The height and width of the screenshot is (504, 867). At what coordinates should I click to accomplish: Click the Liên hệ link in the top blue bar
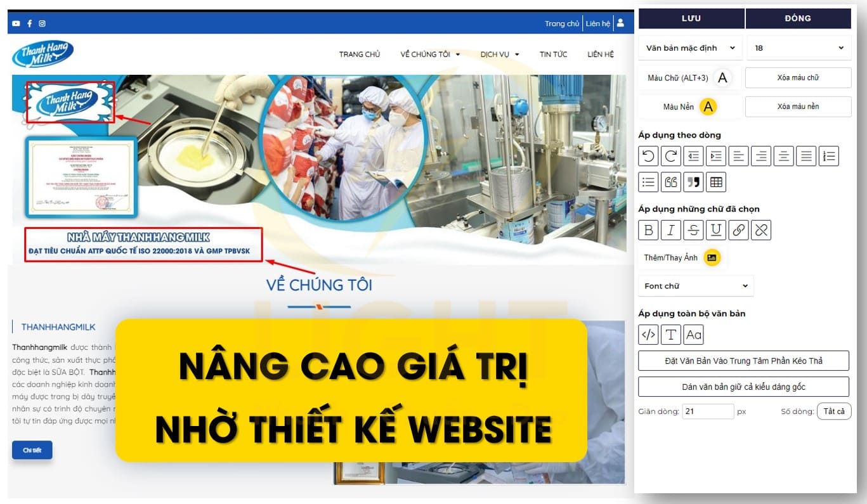(x=597, y=23)
